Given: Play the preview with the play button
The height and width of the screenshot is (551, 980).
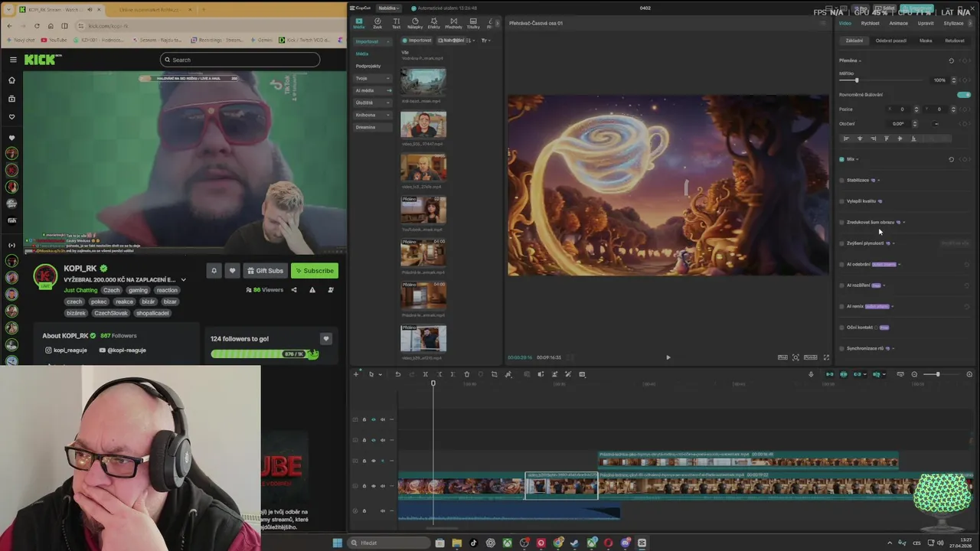Looking at the screenshot, I should click(x=668, y=357).
